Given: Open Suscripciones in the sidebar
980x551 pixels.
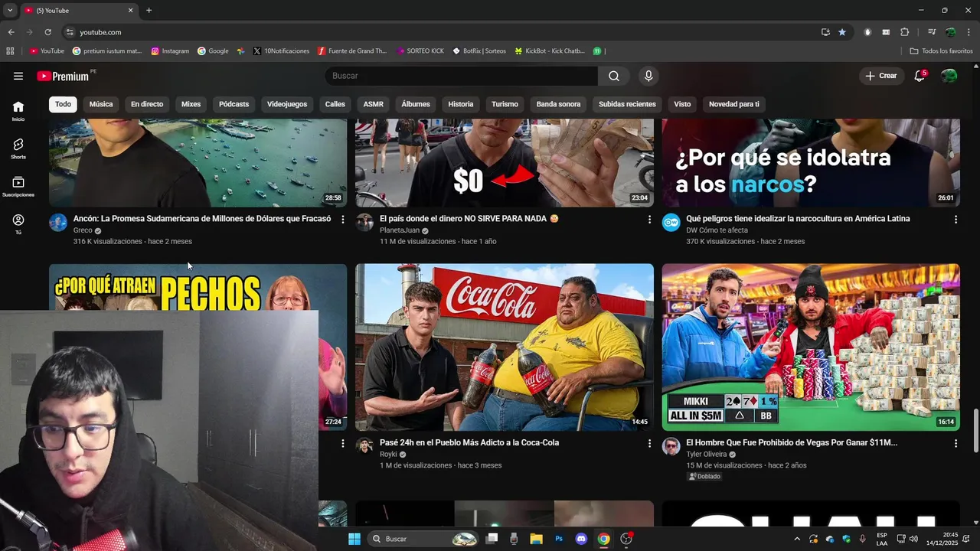Looking at the screenshot, I should (x=18, y=187).
